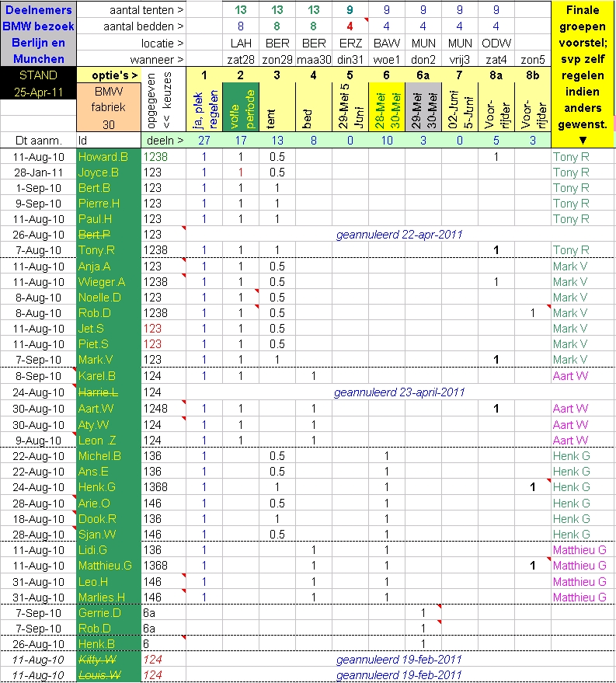Select the 'tent' column header
Image resolution: width=616 pixels, height=683 pixels.
[277, 107]
